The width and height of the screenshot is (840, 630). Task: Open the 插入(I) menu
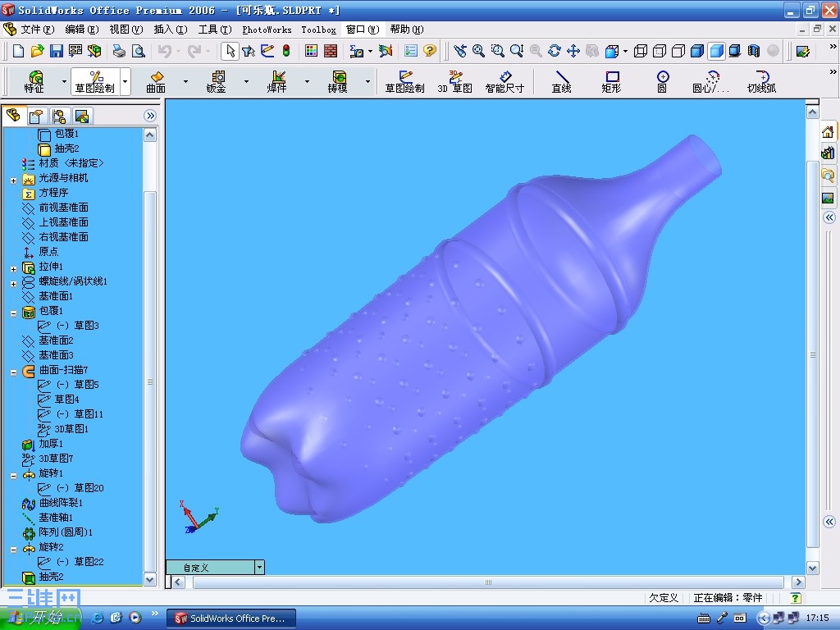pos(171,30)
